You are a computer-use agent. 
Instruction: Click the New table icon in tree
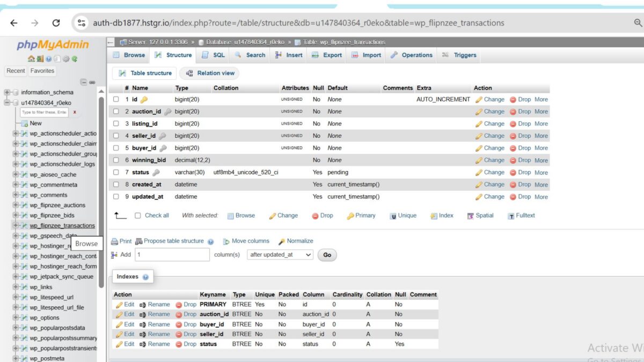pyautogui.click(x=25, y=123)
